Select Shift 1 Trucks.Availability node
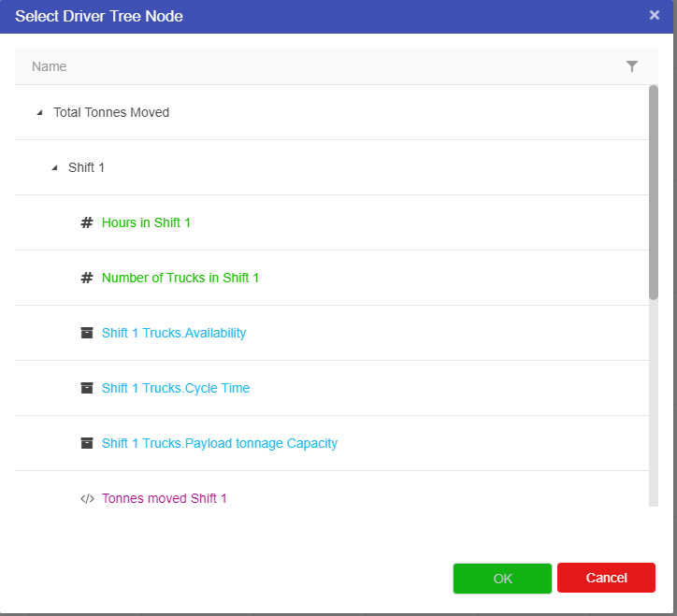The width and height of the screenshot is (677, 616). 173,333
